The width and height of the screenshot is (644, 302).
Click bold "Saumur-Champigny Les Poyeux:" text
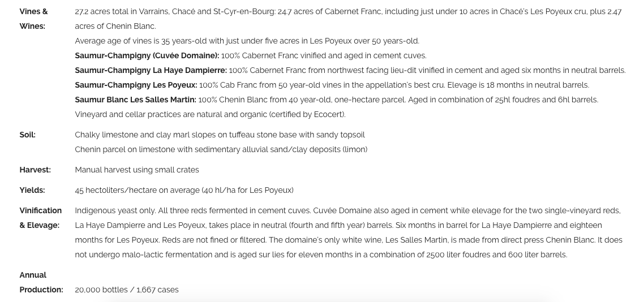pyautogui.click(x=136, y=85)
